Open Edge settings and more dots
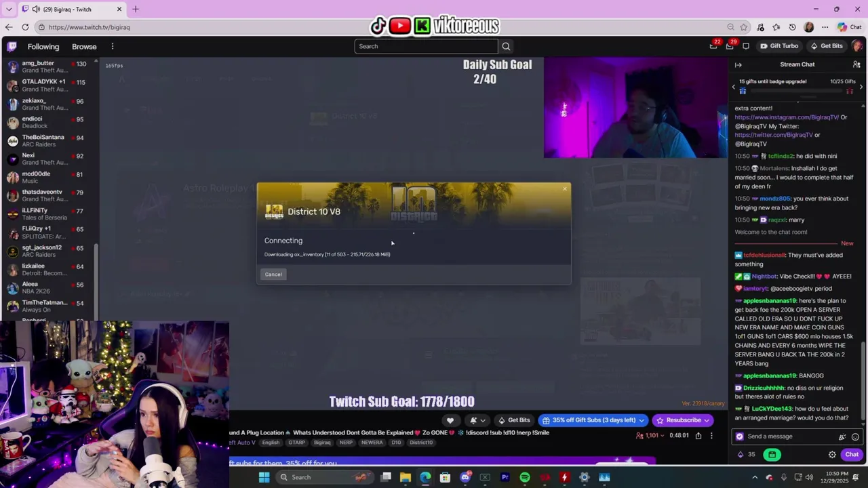The image size is (868, 488). pyautogui.click(x=825, y=27)
